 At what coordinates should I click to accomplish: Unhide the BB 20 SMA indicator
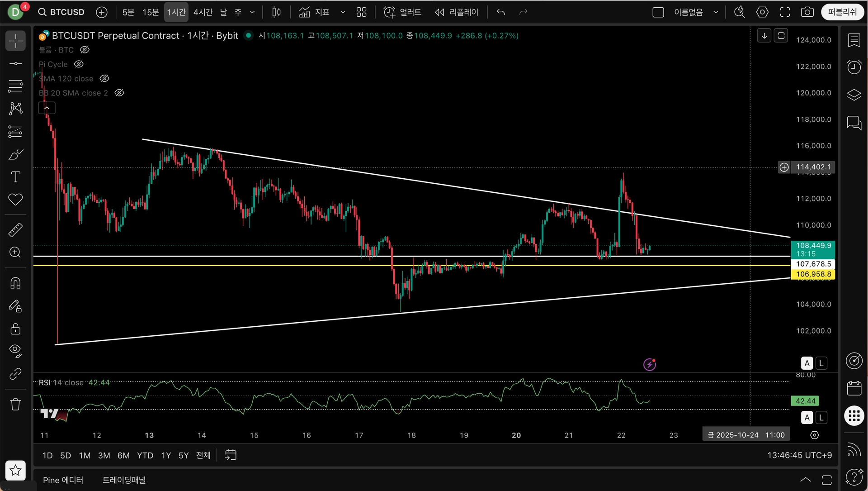pyautogui.click(x=119, y=93)
